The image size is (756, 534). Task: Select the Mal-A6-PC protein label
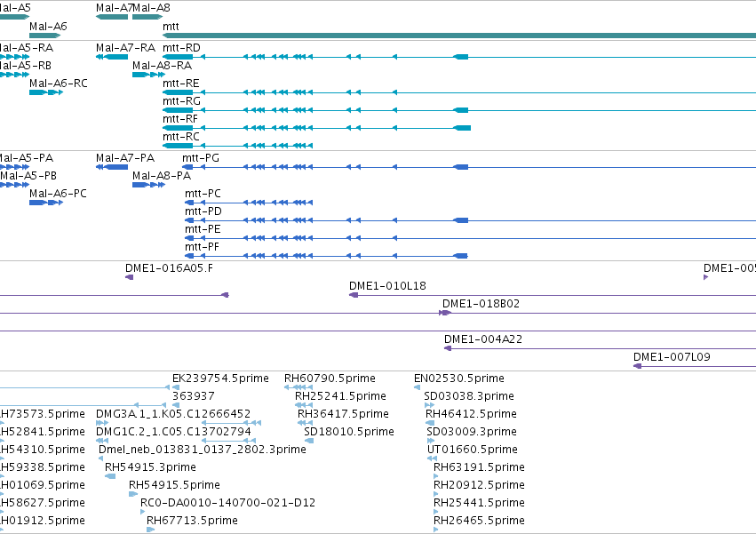pos(58,194)
